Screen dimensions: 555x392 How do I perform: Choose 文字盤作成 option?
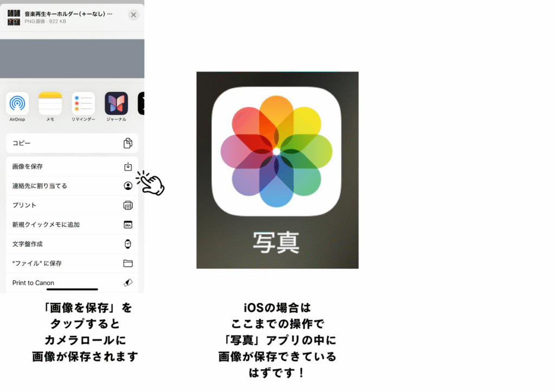click(72, 244)
